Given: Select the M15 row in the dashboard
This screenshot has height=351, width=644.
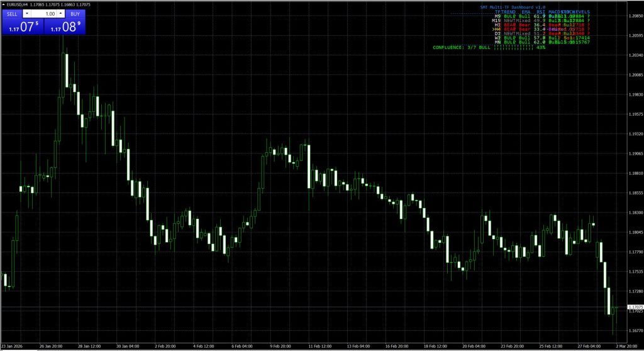Looking at the screenshot, I should pyautogui.click(x=540, y=21).
